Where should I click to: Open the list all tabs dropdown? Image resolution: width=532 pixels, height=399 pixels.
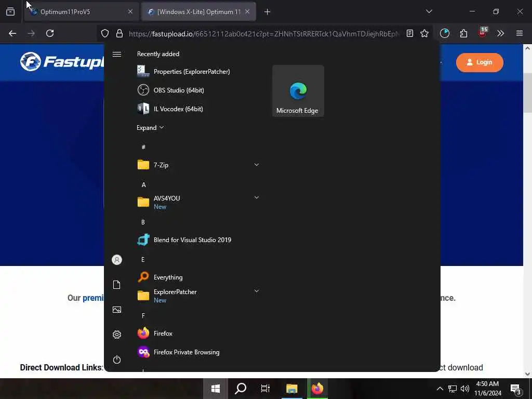point(429,11)
